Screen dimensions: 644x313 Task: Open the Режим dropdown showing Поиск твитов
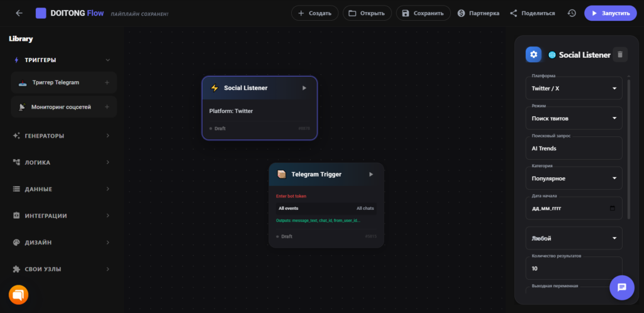coord(574,118)
